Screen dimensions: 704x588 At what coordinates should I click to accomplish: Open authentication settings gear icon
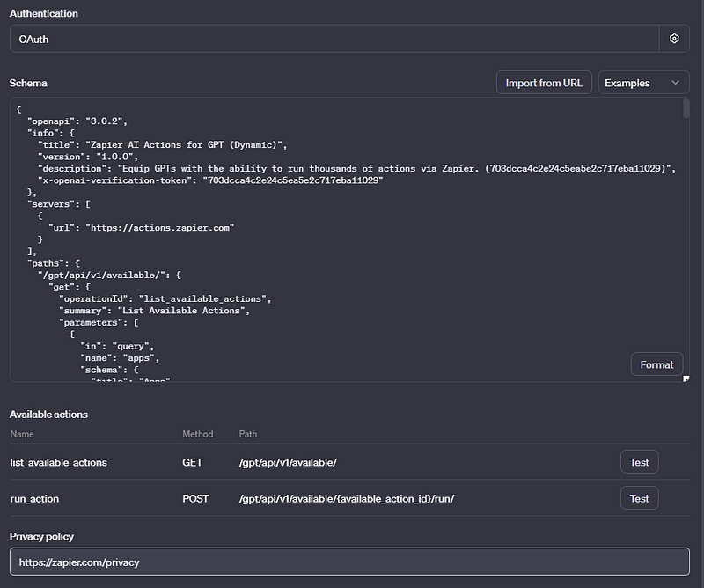(674, 39)
